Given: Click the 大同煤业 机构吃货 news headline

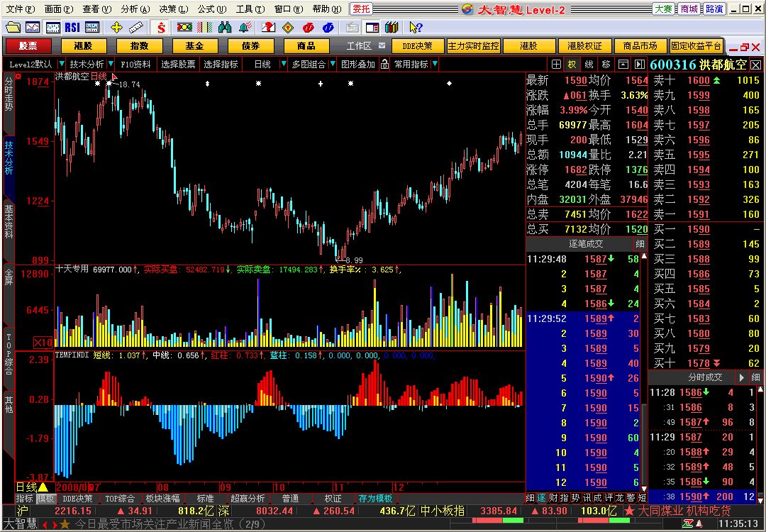Looking at the screenshot, I should coord(684,511).
